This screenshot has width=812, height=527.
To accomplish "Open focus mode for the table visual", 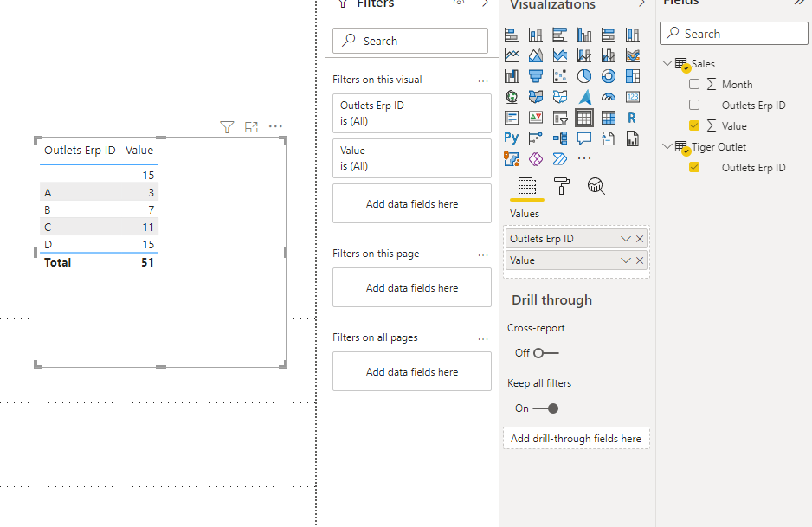I will tap(251, 127).
